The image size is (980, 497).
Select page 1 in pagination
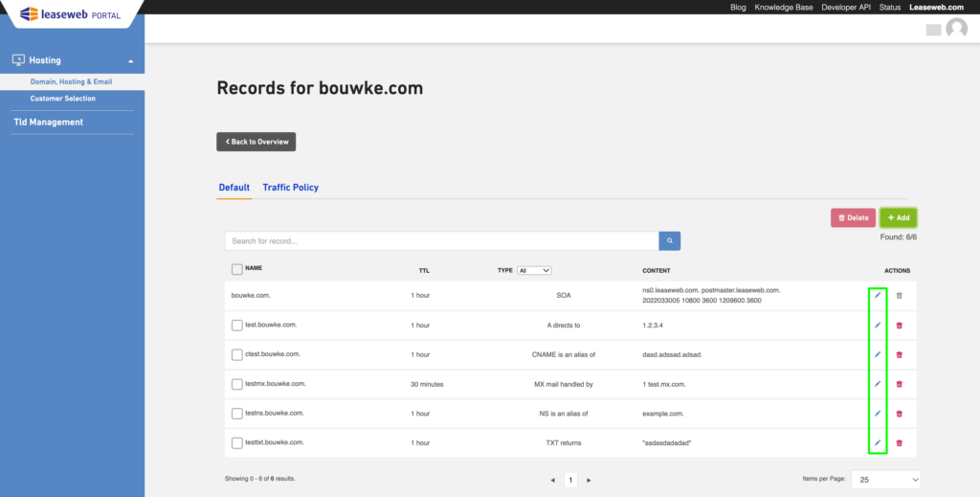tap(570, 480)
